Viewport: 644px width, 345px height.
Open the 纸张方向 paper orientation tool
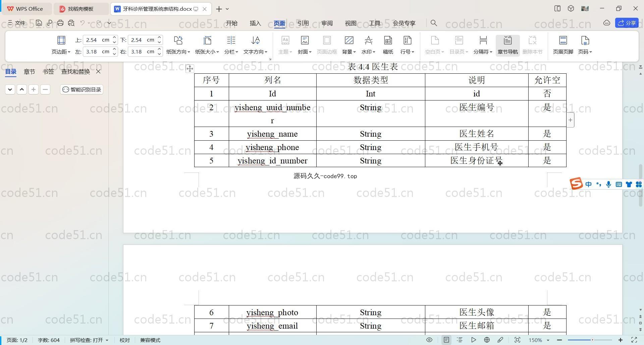coord(178,45)
